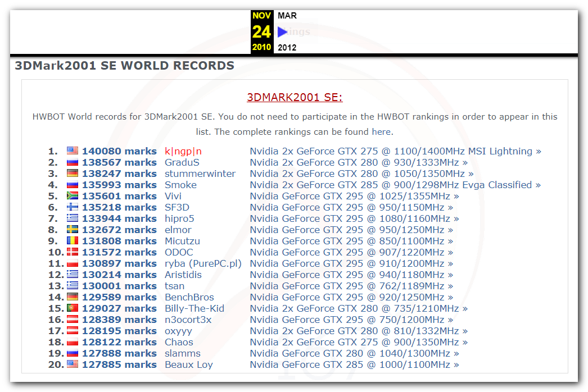
Task: Open GTX 295 @ 850/1100MHz hardware link
Action: click(x=351, y=241)
